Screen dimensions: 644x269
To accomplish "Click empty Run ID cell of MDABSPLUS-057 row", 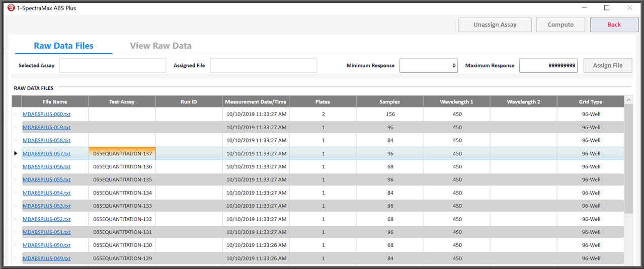I will tap(189, 153).
